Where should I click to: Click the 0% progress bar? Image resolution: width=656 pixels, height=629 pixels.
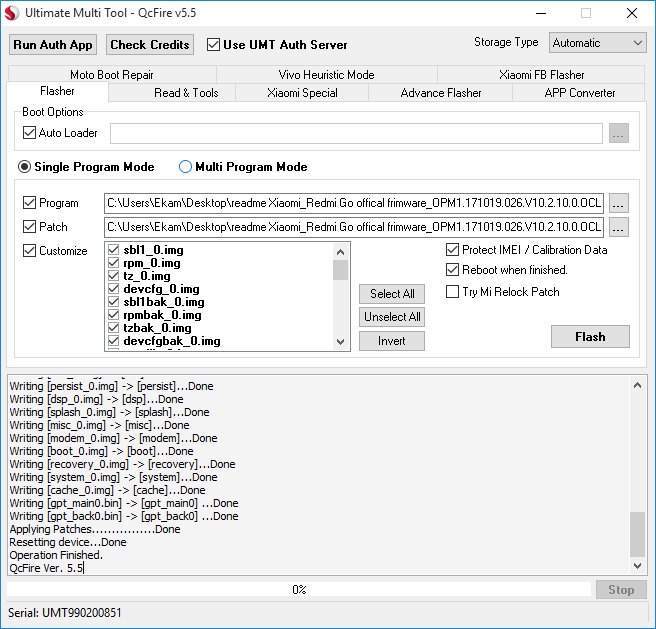click(x=299, y=590)
